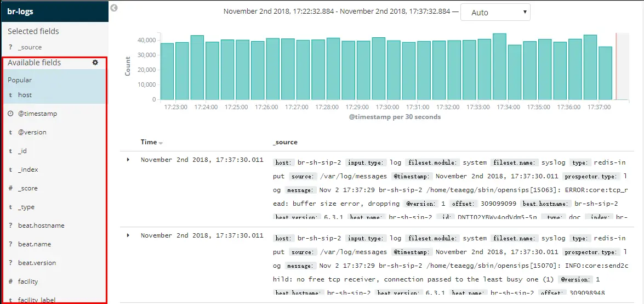Expand the first log entry row
This screenshot has width=644, height=304.
[x=128, y=160]
